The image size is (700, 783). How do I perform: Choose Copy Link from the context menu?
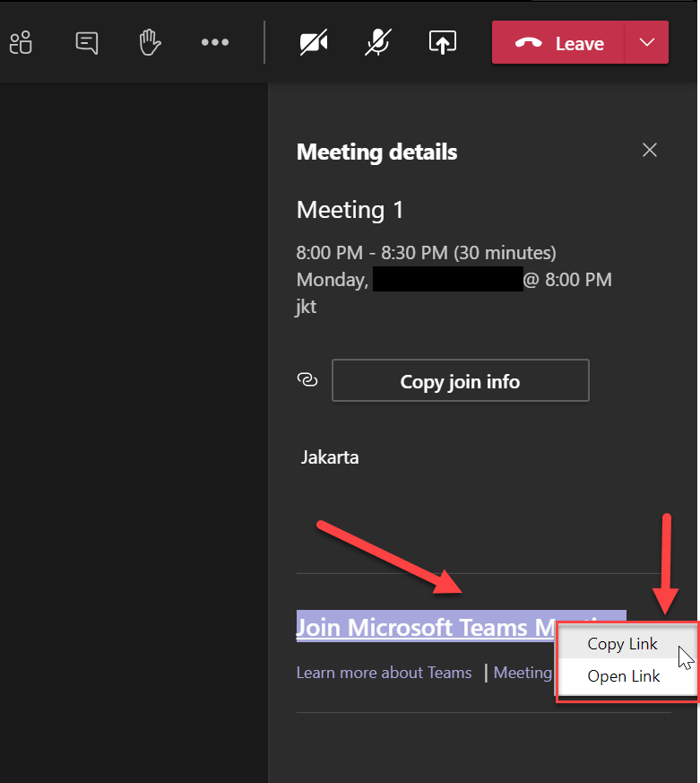pos(627,644)
